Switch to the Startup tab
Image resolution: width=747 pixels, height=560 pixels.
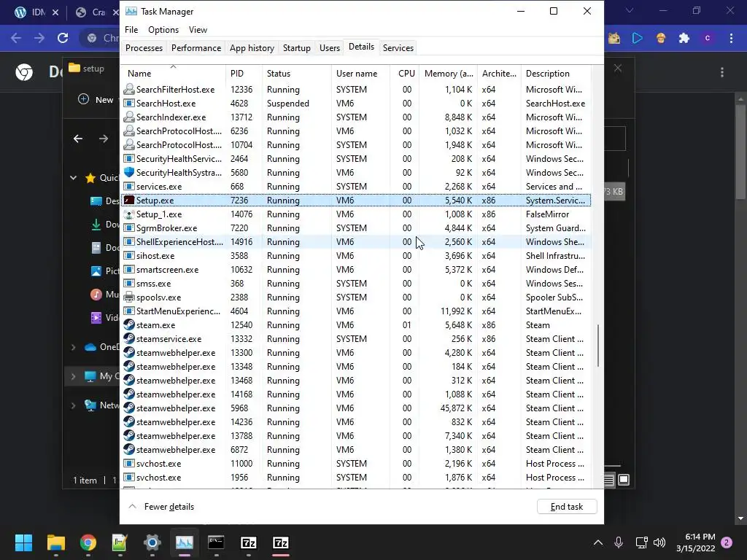coord(296,47)
